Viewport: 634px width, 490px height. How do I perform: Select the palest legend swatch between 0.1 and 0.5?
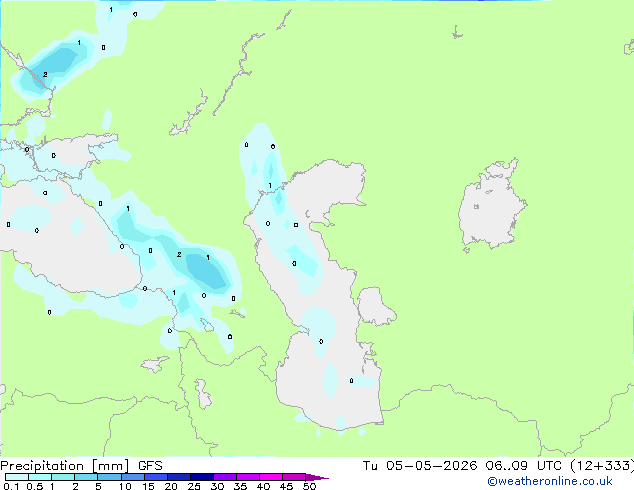pyautogui.click(x=17, y=477)
